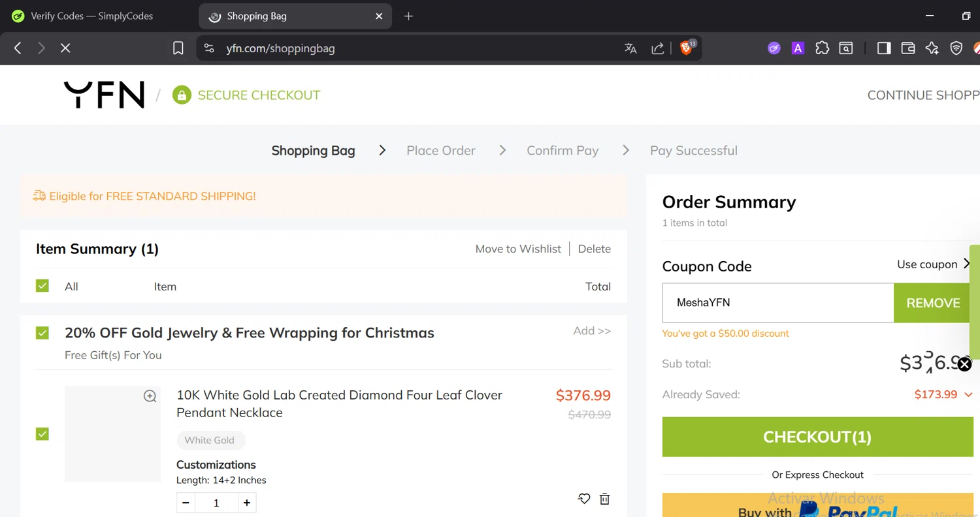This screenshot has width=980, height=517.
Task: Open the Brave Wallet icon
Action: point(908,48)
